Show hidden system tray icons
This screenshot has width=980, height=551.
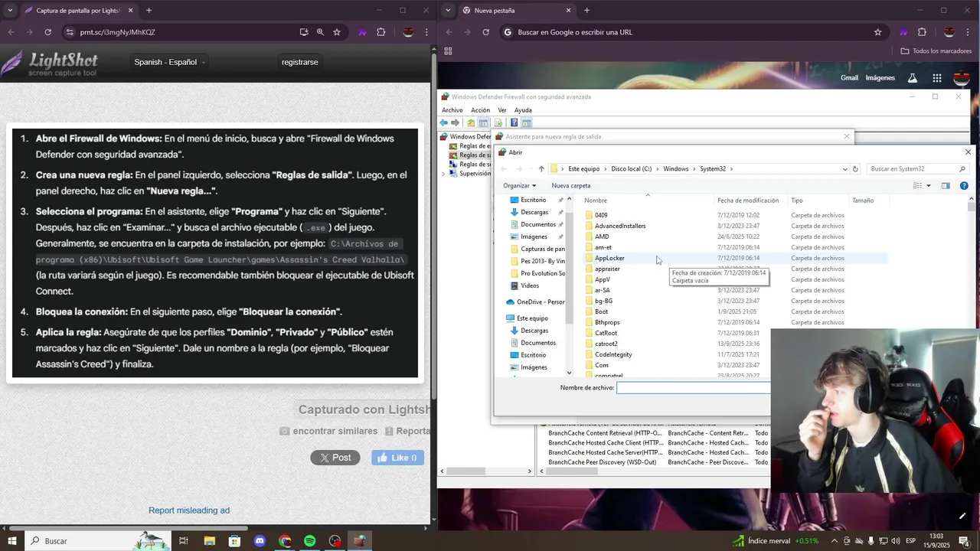tap(834, 541)
